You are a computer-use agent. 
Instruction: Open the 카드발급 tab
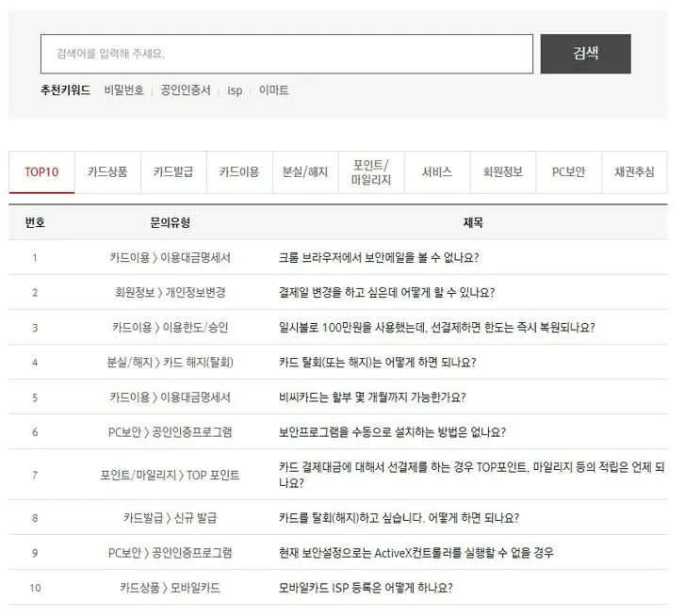(173, 172)
